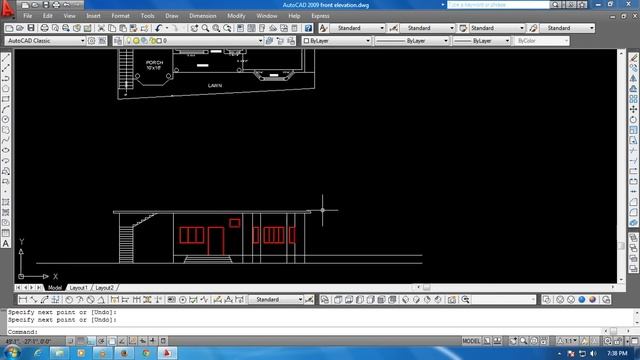This screenshot has height=360, width=640.
Task: Select the Arc draw tool
Action: click(6, 109)
